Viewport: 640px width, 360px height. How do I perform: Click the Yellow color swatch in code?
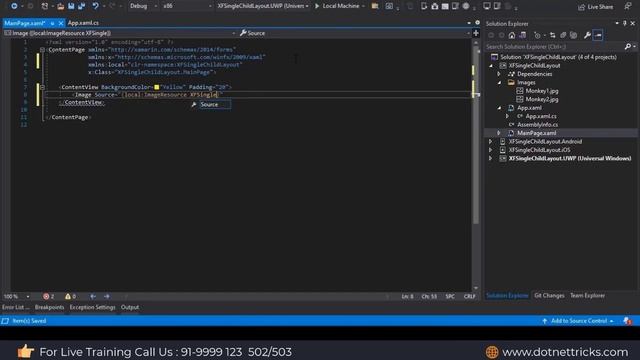157,87
